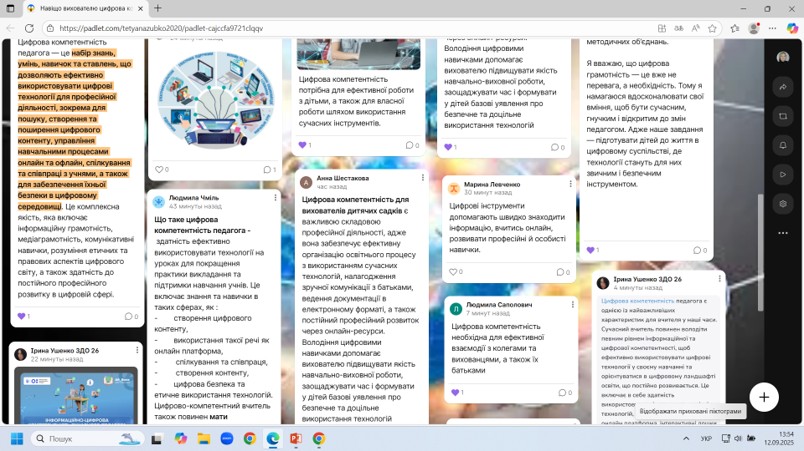Click the Padlet share arrow icon
Screen dimensions: 804x451
click(x=783, y=87)
